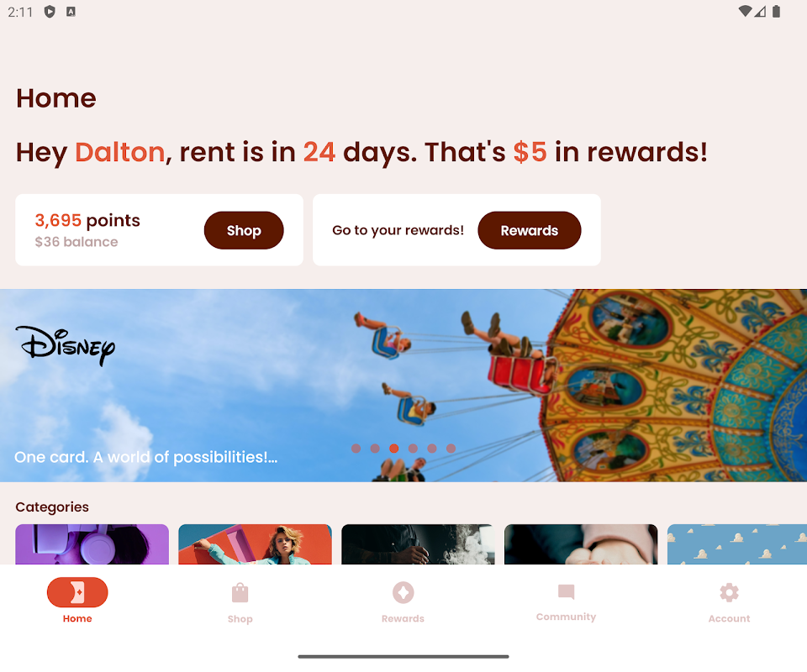The height and width of the screenshot is (672, 807).
Task: Click the dark Rewards button
Action: pos(529,230)
